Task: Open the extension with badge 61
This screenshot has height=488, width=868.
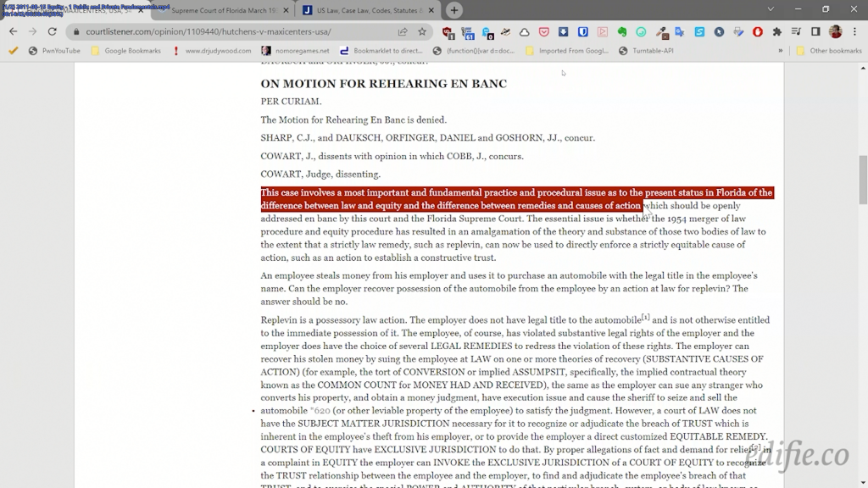Action: pyautogui.click(x=468, y=33)
